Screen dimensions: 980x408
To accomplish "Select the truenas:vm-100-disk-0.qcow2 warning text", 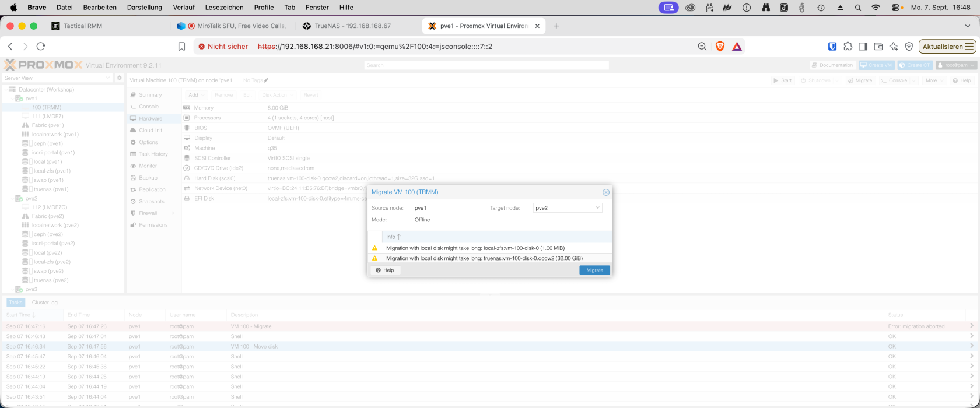I will 484,258.
